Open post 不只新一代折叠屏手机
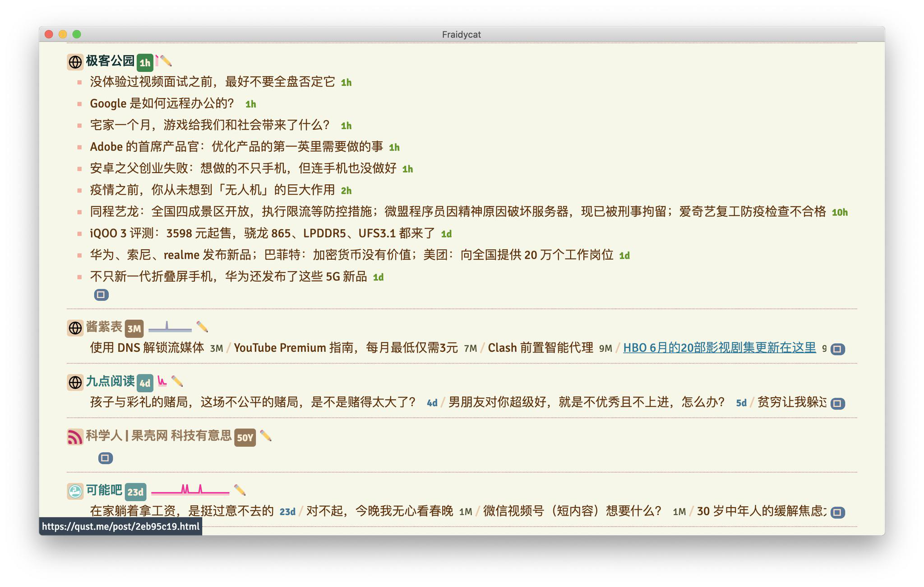924x587 pixels. pos(228,277)
